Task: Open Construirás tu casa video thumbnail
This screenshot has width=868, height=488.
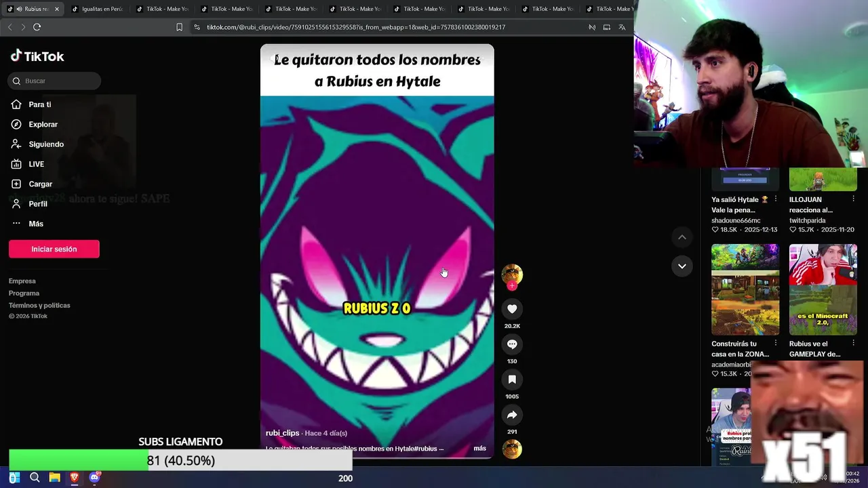Action: (x=745, y=289)
